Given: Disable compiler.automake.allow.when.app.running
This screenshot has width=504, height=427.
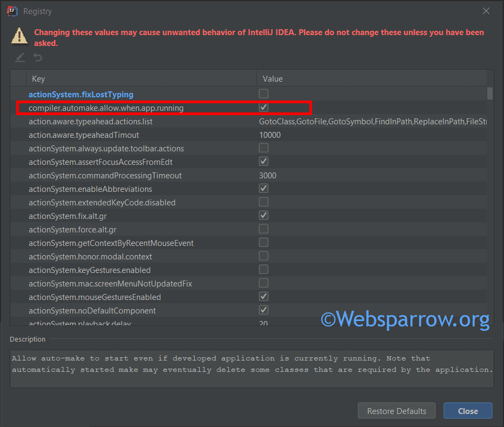Looking at the screenshot, I should click(x=263, y=108).
